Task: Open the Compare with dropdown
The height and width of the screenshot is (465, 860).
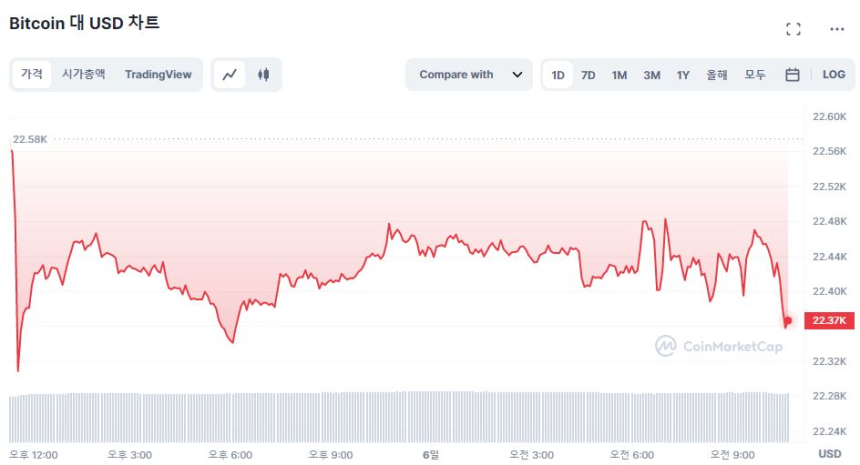Action: tap(468, 75)
